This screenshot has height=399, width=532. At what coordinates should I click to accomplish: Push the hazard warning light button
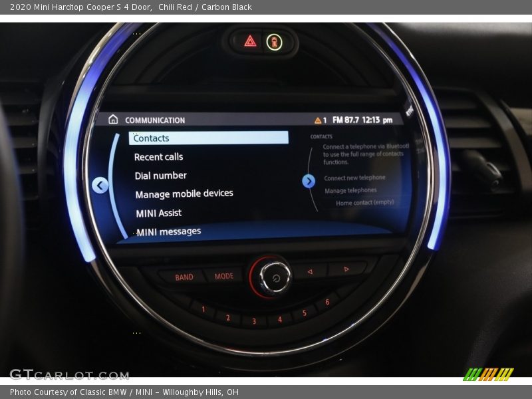click(250, 41)
